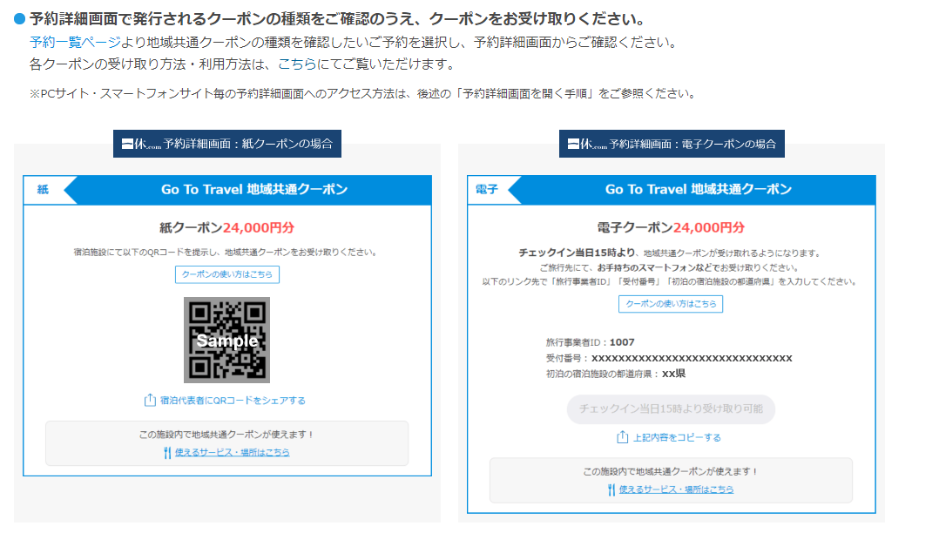Viewport: 939px width, 560px height.
Task: Open the 予約一覧ページ link
Action: coord(75,43)
